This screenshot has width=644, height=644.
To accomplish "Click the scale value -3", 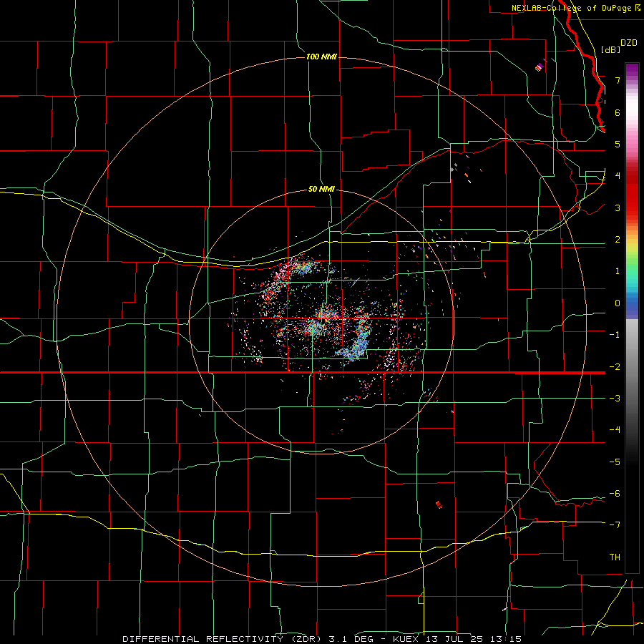I will 615,399.
